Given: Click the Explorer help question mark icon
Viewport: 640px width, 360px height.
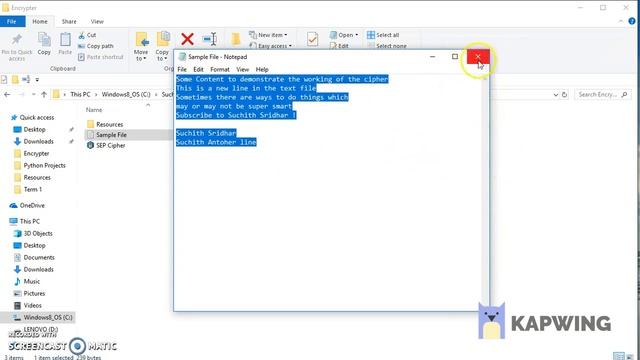Looking at the screenshot, I should click(632, 21).
